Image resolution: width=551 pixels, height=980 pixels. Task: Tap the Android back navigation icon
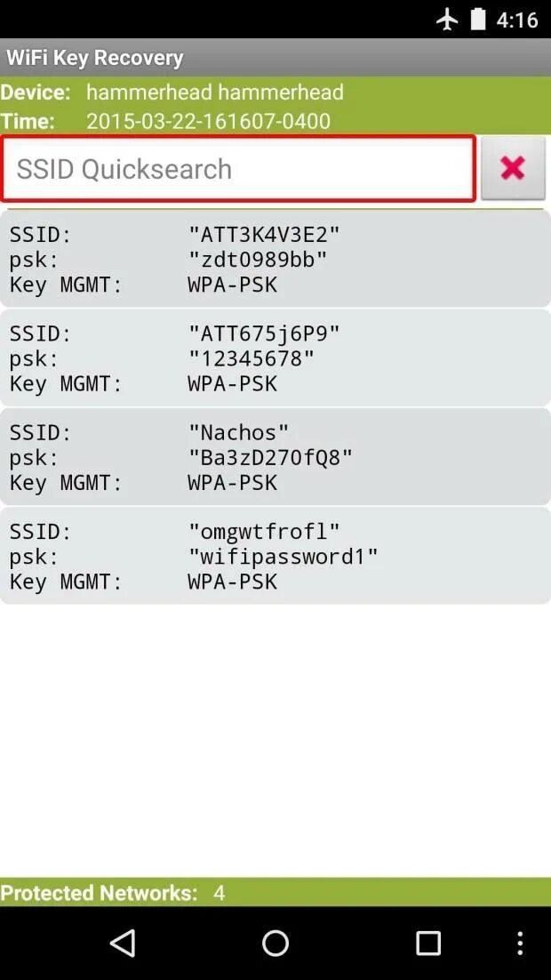point(123,943)
